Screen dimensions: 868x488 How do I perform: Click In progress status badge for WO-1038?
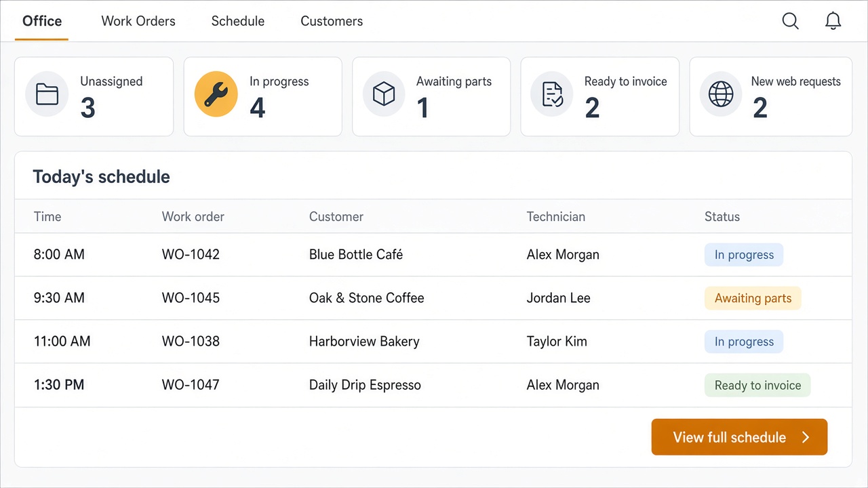(744, 342)
